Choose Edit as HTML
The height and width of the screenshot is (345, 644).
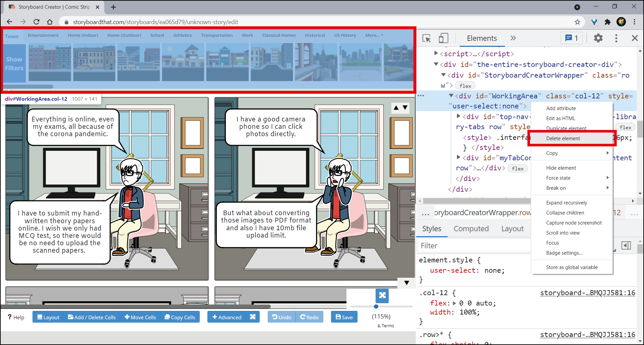tap(572, 118)
